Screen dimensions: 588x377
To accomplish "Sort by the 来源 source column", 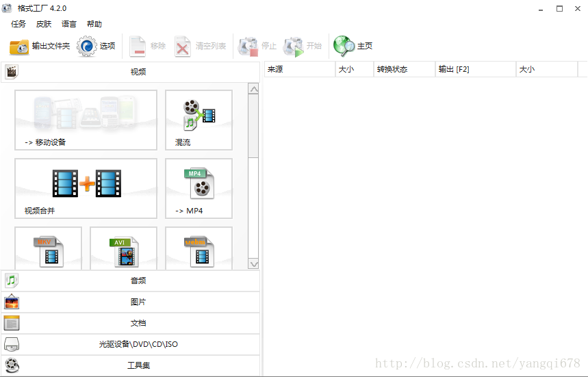I will 300,69.
